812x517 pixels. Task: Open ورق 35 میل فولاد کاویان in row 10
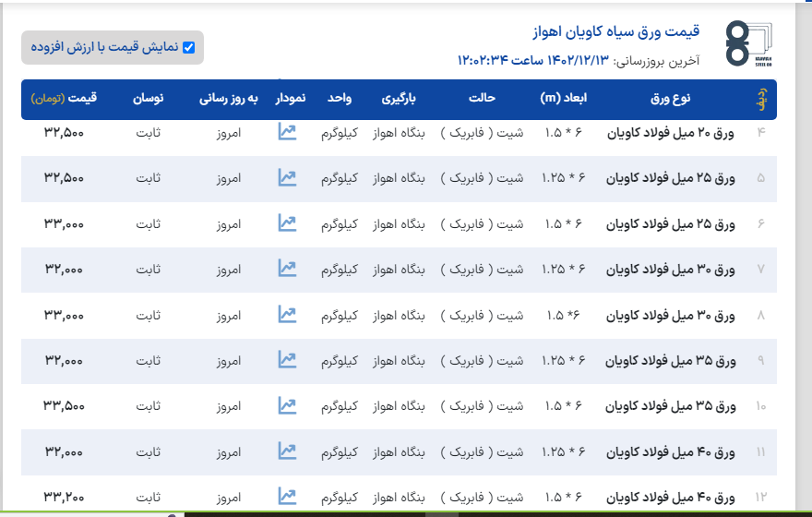point(670,406)
